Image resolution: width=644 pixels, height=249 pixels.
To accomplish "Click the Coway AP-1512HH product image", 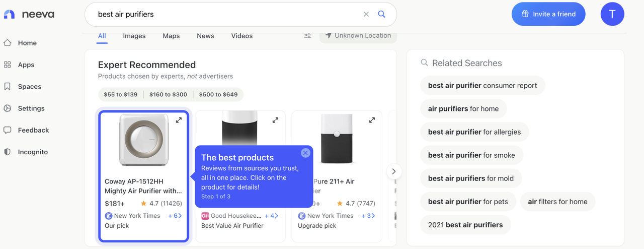I will pos(144,141).
